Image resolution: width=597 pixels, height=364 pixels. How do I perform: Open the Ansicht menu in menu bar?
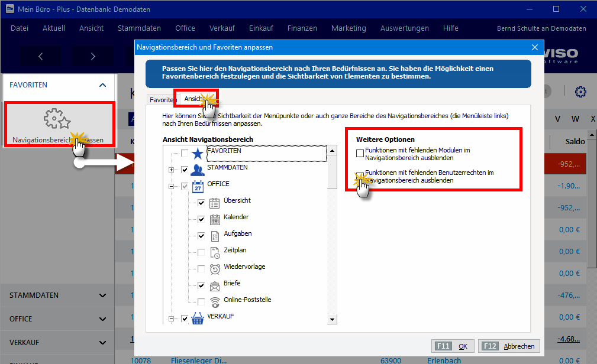91,28
